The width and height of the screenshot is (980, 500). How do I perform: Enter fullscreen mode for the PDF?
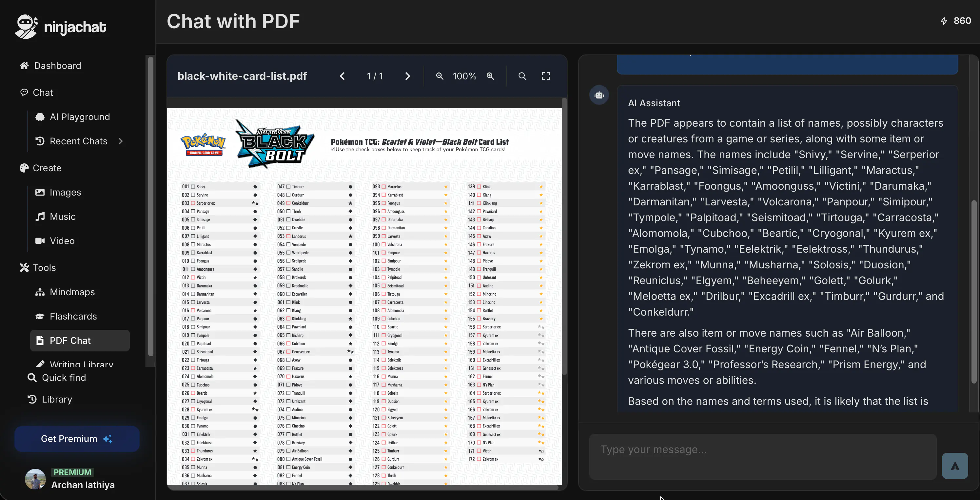click(x=546, y=76)
